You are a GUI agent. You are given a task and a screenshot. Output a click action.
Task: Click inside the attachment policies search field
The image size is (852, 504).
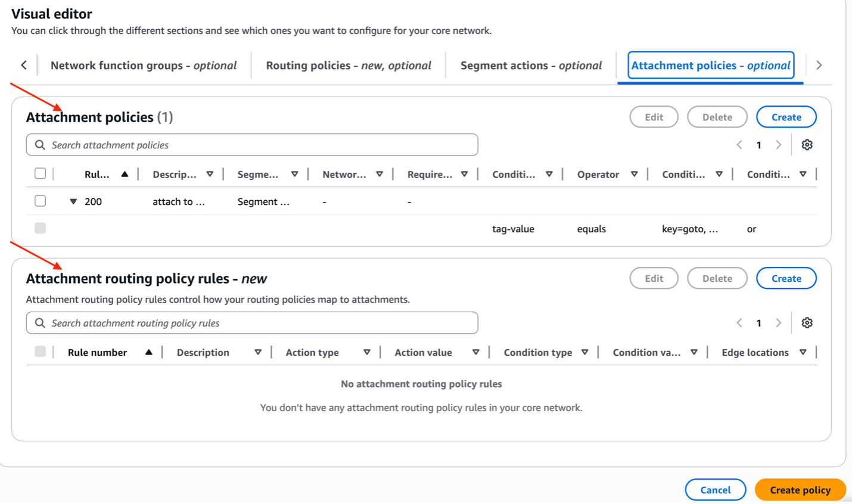[238, 145]
